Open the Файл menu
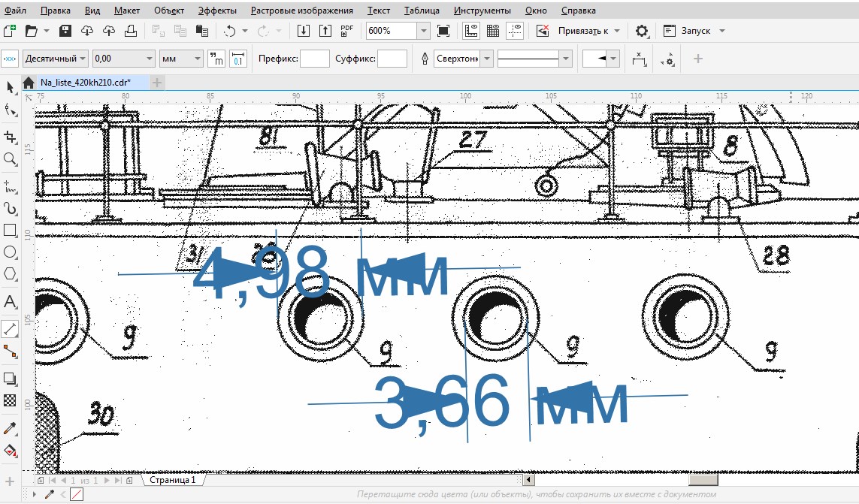The width and height of the screenshot is (859, 504). 15,11
